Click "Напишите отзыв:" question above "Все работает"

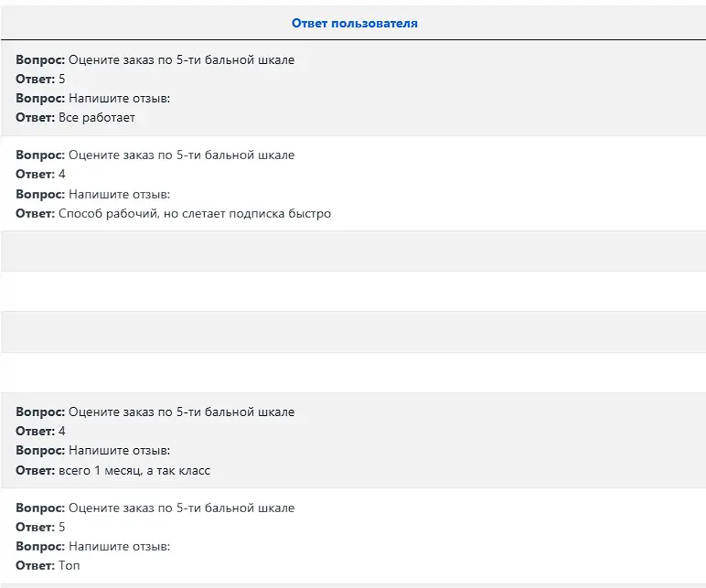click(x=119, y=98)
